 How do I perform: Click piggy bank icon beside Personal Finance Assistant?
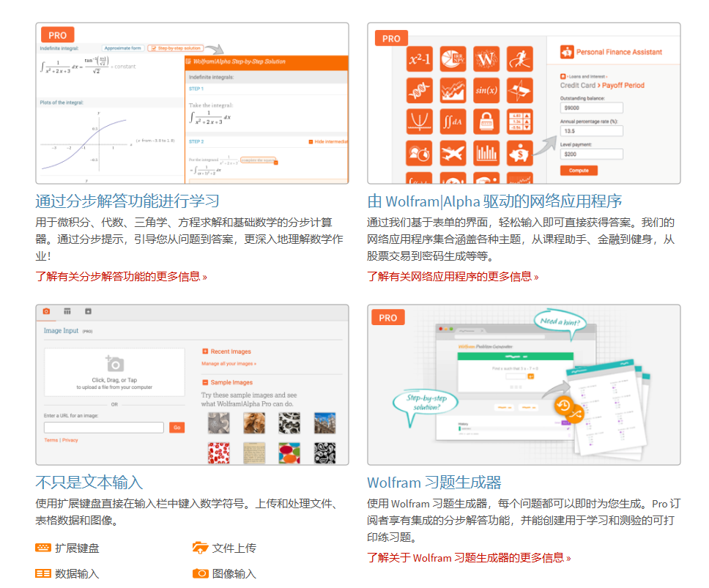(567, 52)
